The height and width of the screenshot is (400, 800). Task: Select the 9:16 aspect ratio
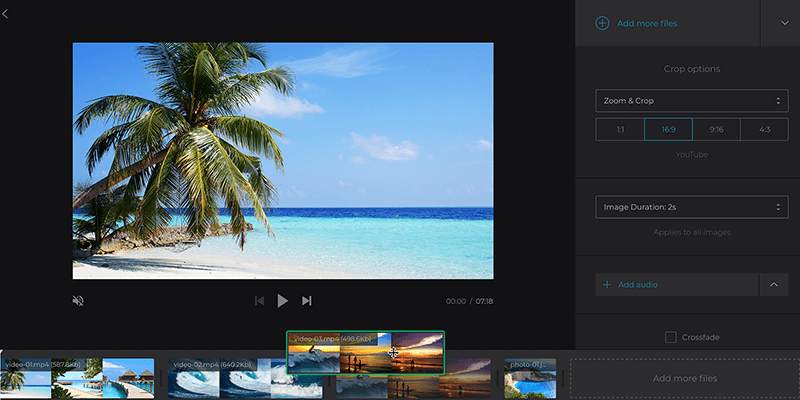[716, 130]
